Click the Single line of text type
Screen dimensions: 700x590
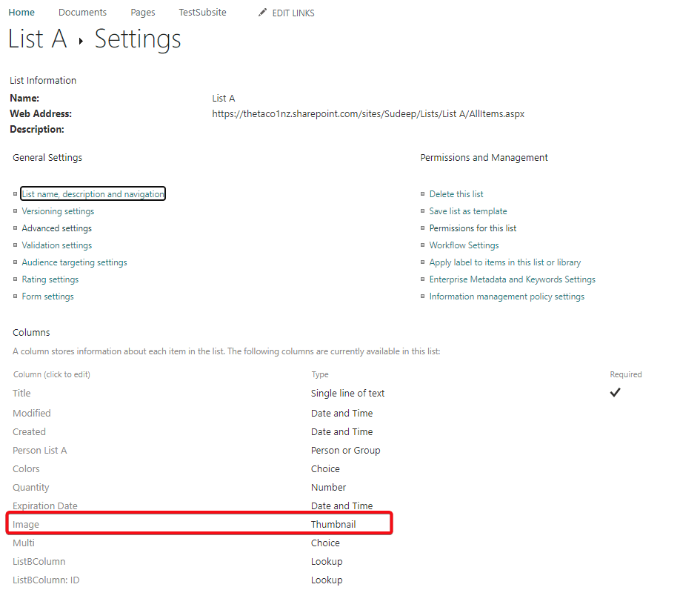[347, 394]
